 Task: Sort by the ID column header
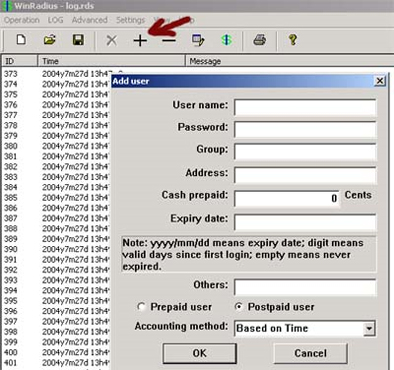pyautogui.click(x=20, y=61)
